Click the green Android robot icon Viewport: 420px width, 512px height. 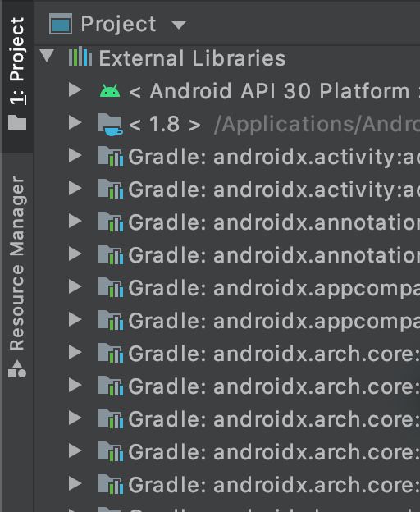[x=110, y=90]
